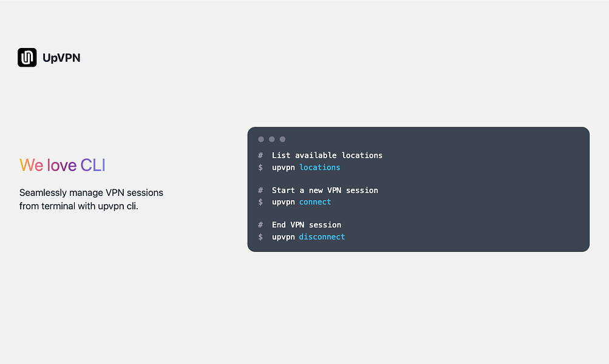Click the "from terminal with upvpn cli." line
This screenshot has width=609, height=364.
click(79, 206)
